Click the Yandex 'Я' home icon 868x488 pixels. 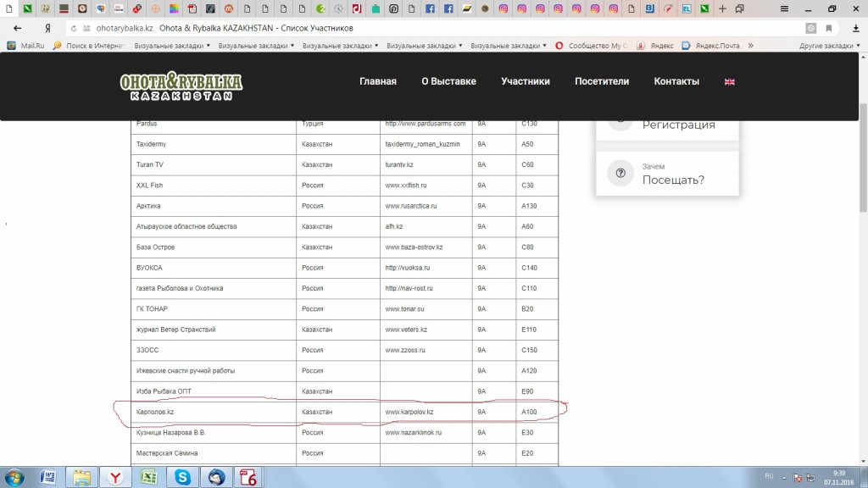click(x=48, y=28)
